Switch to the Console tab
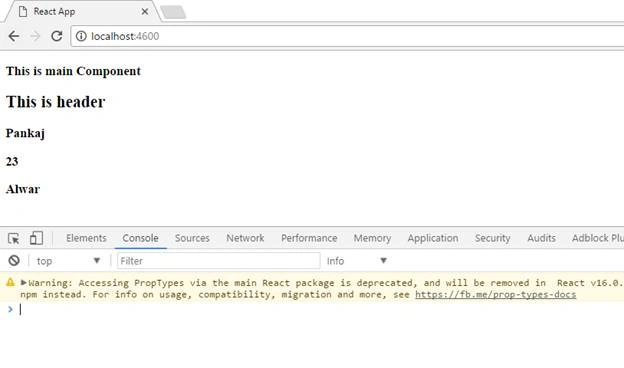The width and height of the screenshot is (624, 368). coord(140,238)
